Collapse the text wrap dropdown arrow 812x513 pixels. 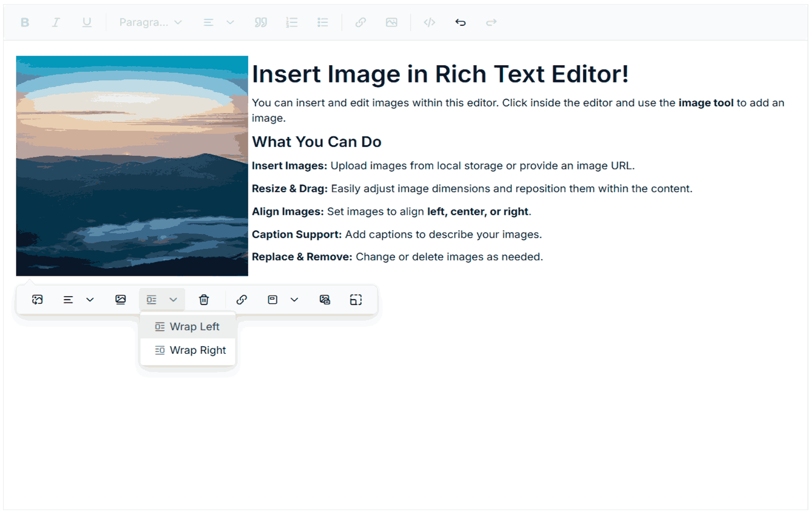click(173, 300)
